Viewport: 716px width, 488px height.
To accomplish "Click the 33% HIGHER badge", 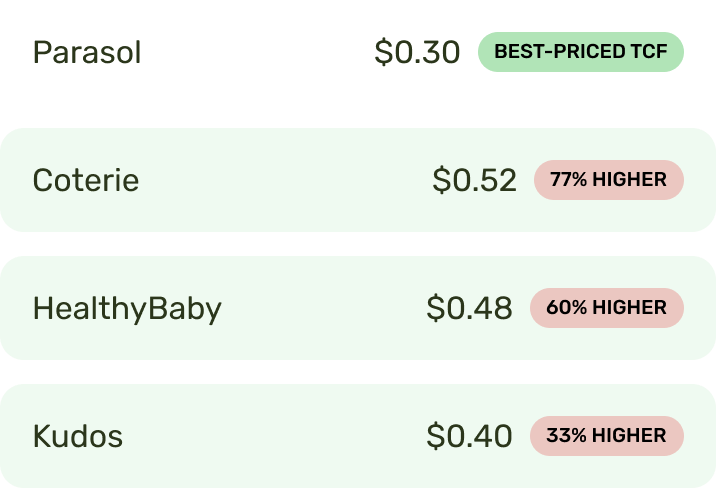I will 607,436.
